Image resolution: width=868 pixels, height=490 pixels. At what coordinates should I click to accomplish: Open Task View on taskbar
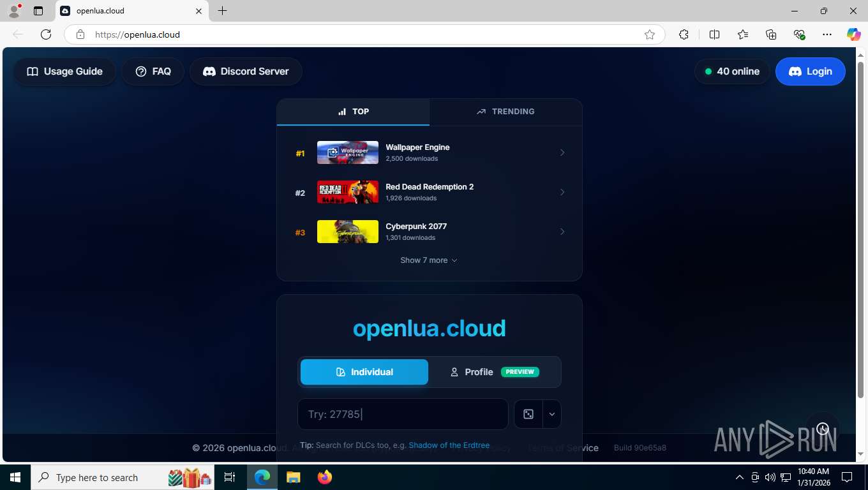[230, 477]
